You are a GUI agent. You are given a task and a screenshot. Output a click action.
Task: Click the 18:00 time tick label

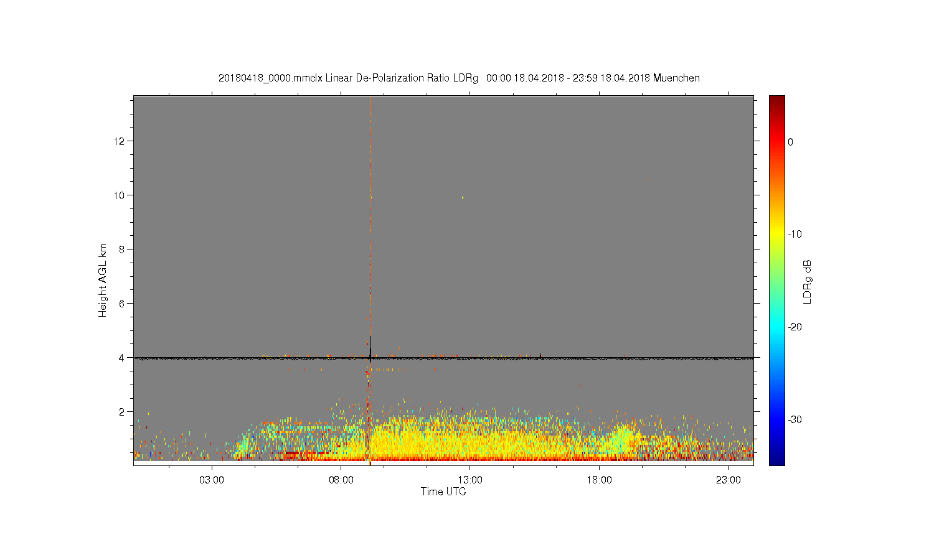click(599, 480)
